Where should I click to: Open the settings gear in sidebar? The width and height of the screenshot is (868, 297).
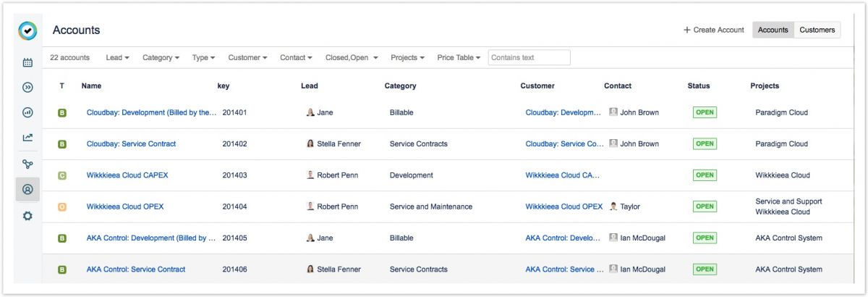tap(27, 216)
